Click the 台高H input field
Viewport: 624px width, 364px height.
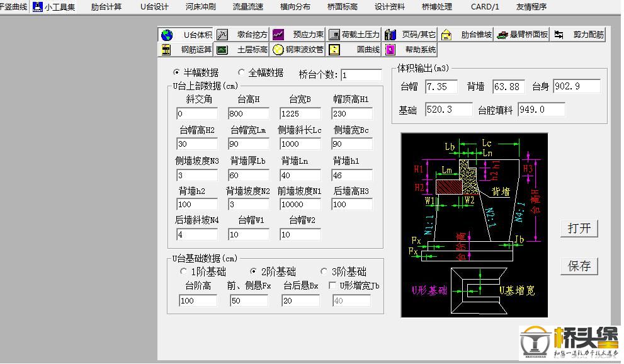pos(249,114)
